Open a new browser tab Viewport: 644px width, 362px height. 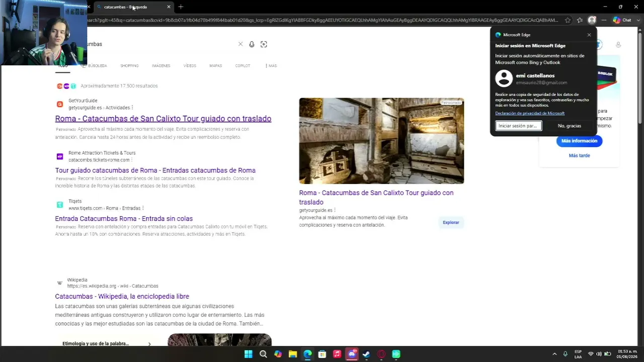tap(181, 7)
